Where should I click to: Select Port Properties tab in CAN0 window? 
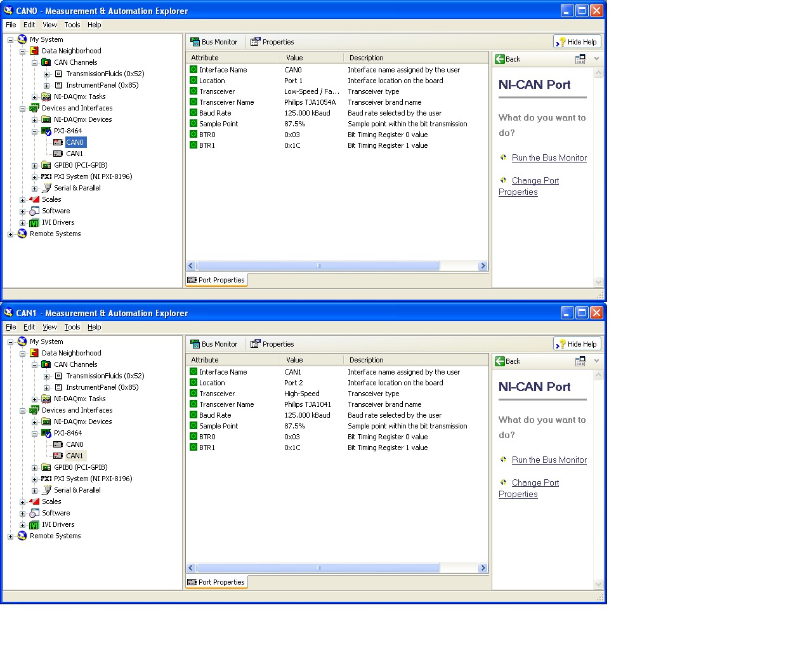(215, 280)
